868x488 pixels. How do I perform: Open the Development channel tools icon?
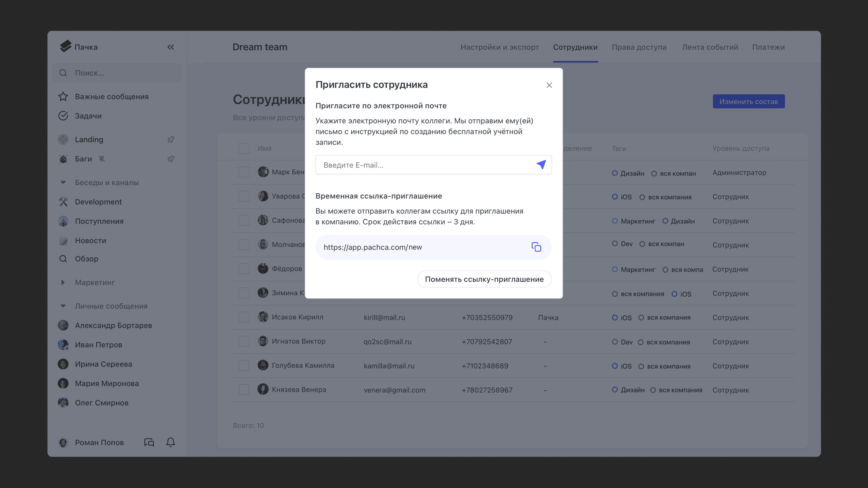click(x=63, y=202)
